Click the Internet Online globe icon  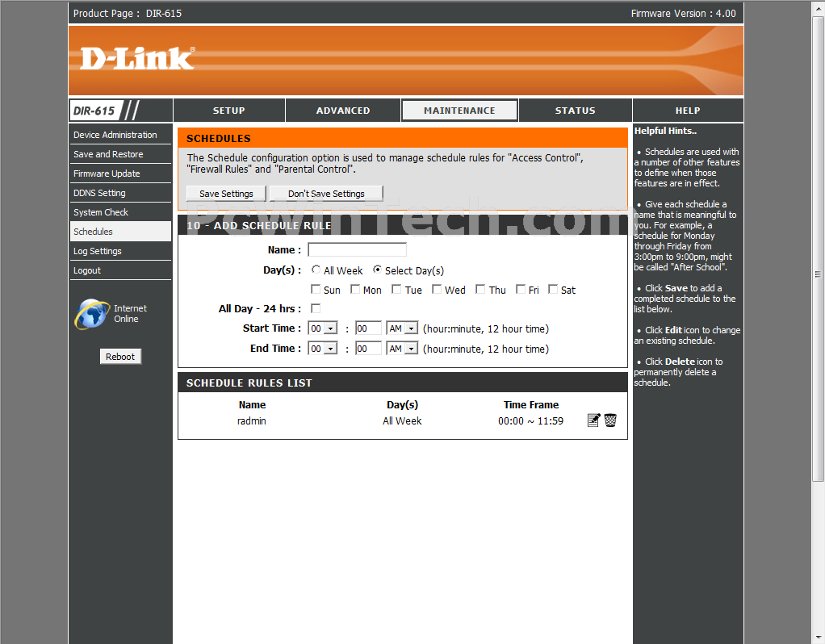point(91,314)
